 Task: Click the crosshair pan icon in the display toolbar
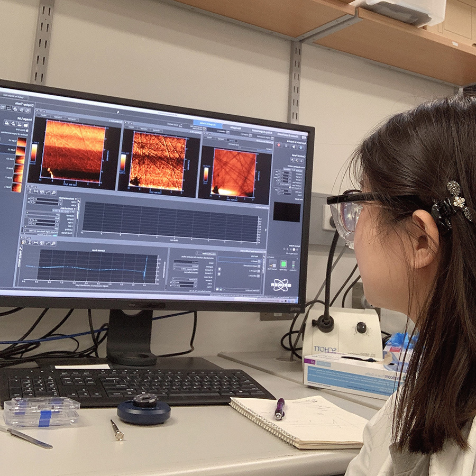tap(42, 191)
